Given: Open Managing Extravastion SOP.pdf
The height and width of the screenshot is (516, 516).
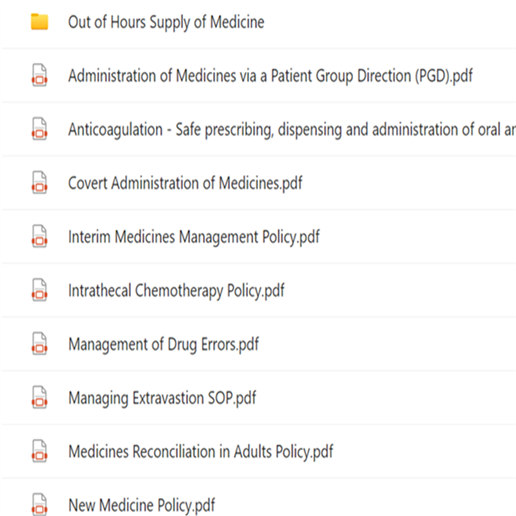Looking at the screenshot, I should [x=162, y=398].
